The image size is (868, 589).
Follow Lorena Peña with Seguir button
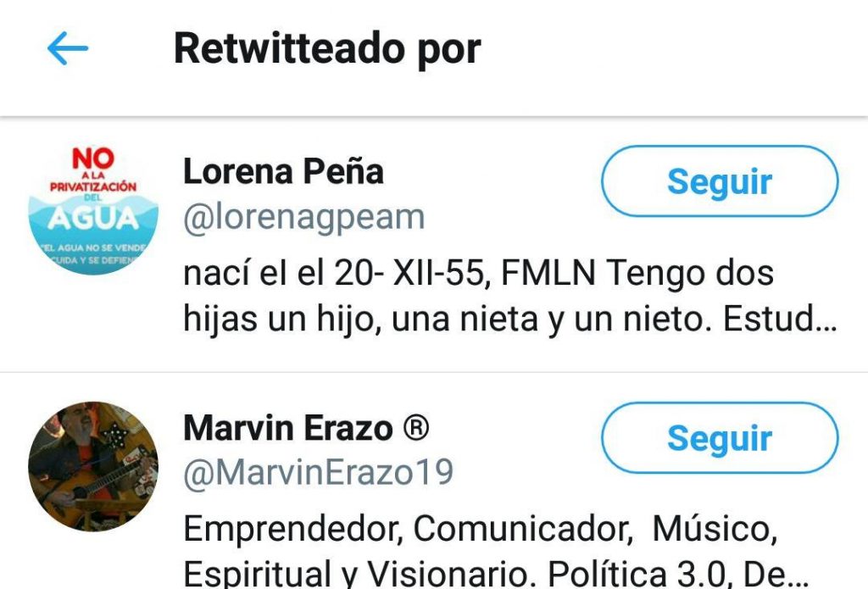tap(720, 181)
